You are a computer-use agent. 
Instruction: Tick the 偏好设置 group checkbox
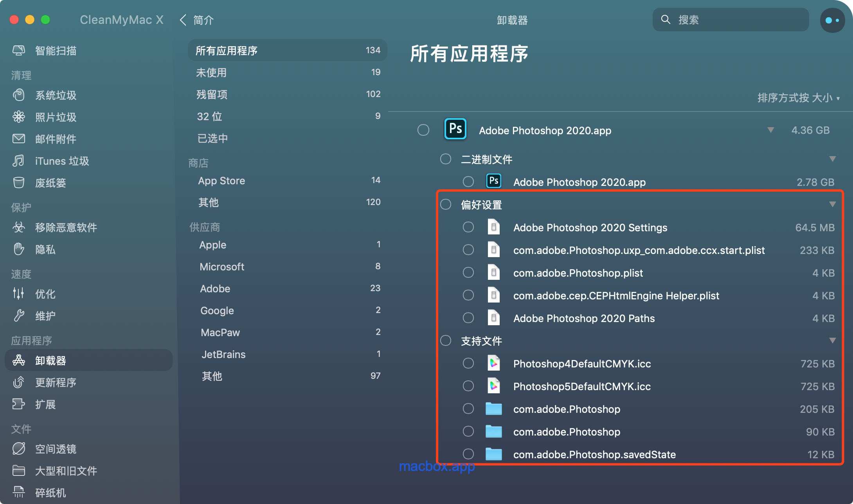tap(446, 204)
